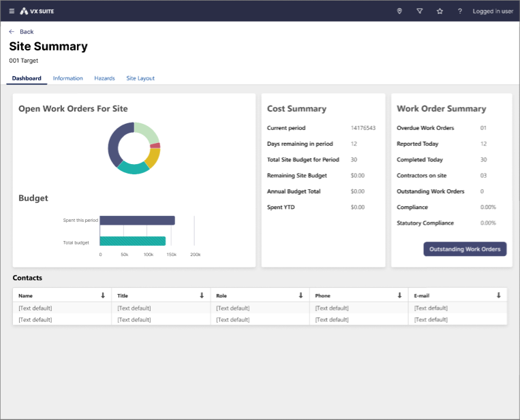Open the Site Layout tab
Image resolution: width=520 pixels, height=420 pixels.
pyautogui.click(x=140, y=78)
